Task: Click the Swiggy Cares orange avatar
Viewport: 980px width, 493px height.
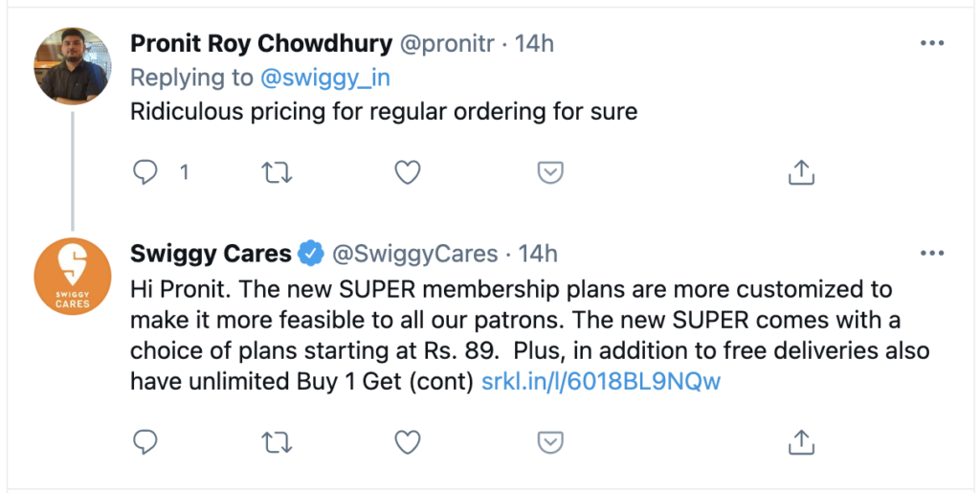Action: pos(73,276)
